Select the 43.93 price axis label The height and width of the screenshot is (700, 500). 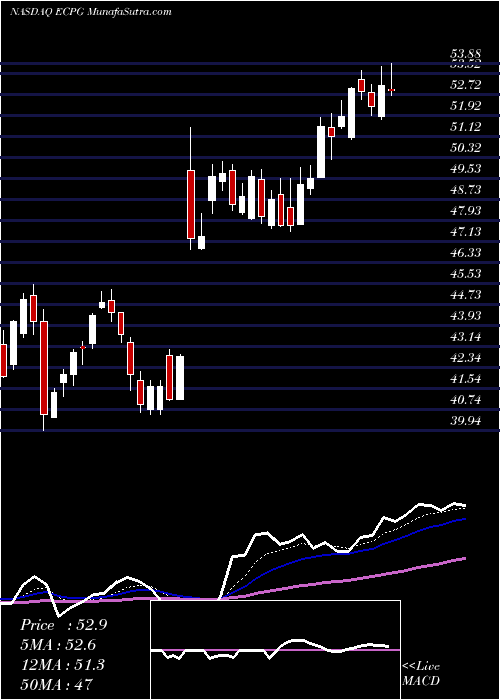[466, 315]
